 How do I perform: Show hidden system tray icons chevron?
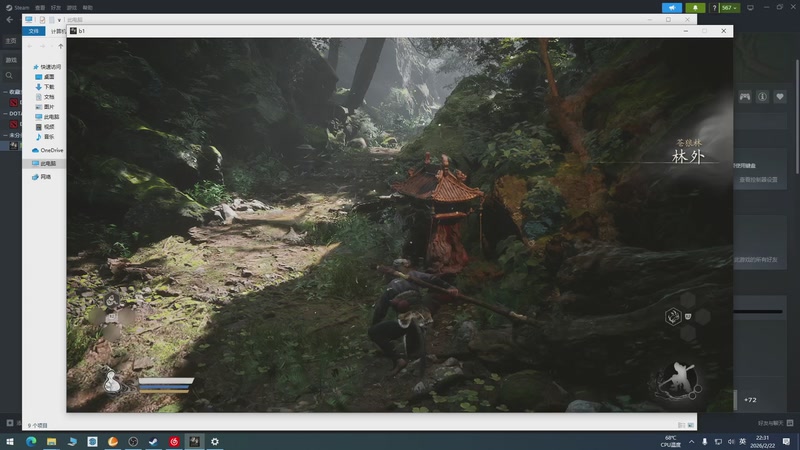click(691, 441)
